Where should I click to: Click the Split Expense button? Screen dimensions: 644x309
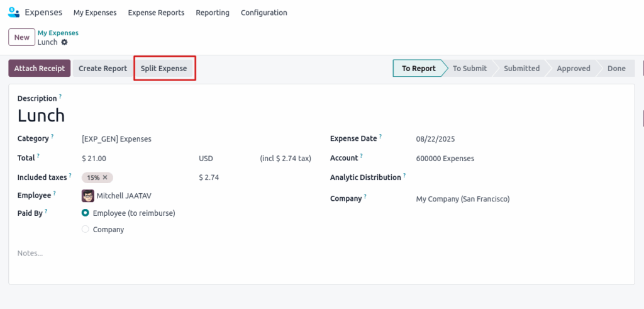164,69
